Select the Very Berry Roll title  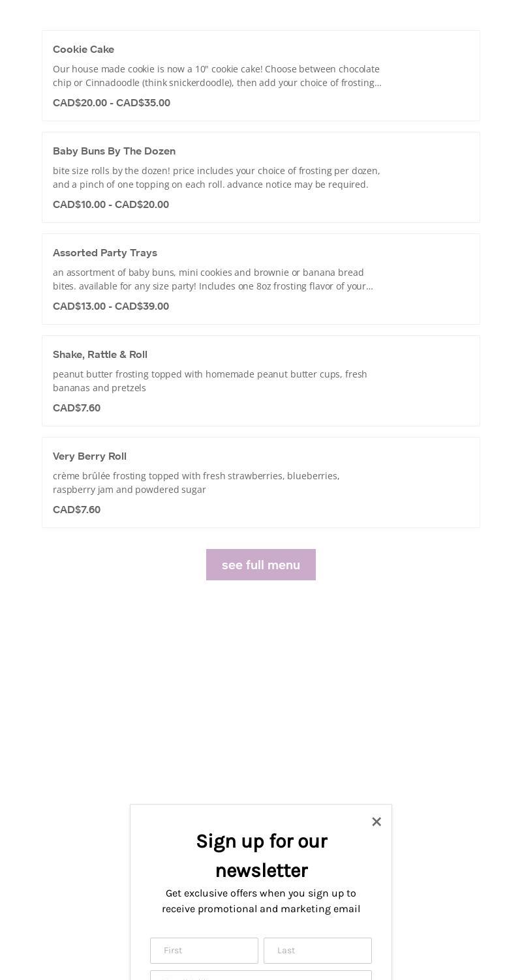[89, 456]
